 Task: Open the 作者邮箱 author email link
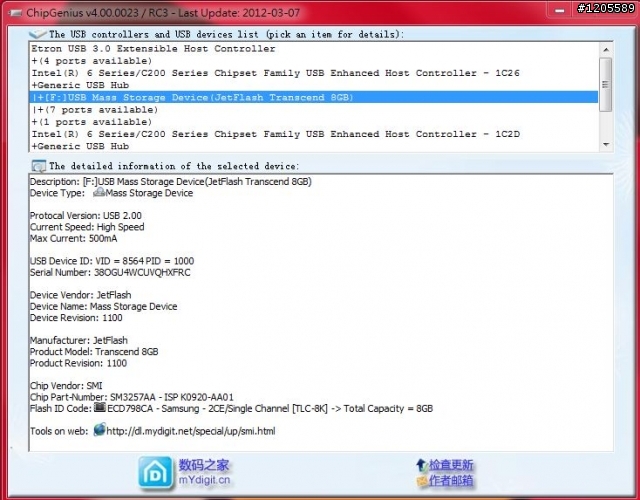451,481
